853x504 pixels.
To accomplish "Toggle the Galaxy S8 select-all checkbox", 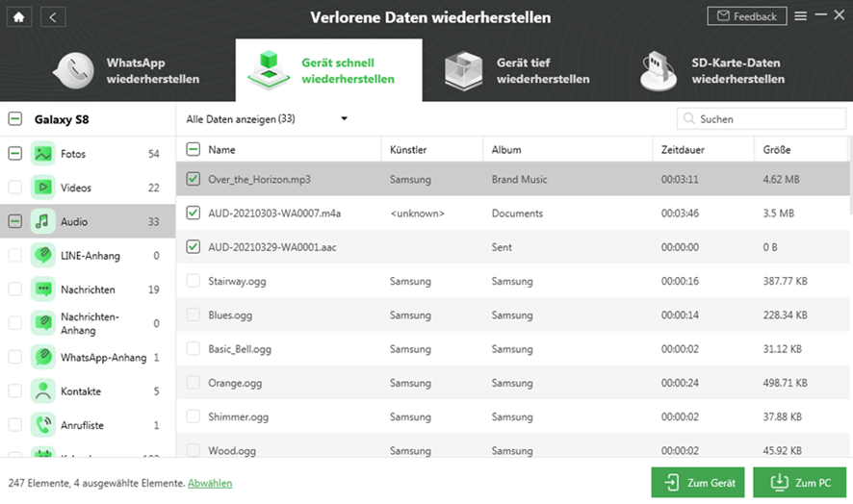I will (x=14, y=119).
